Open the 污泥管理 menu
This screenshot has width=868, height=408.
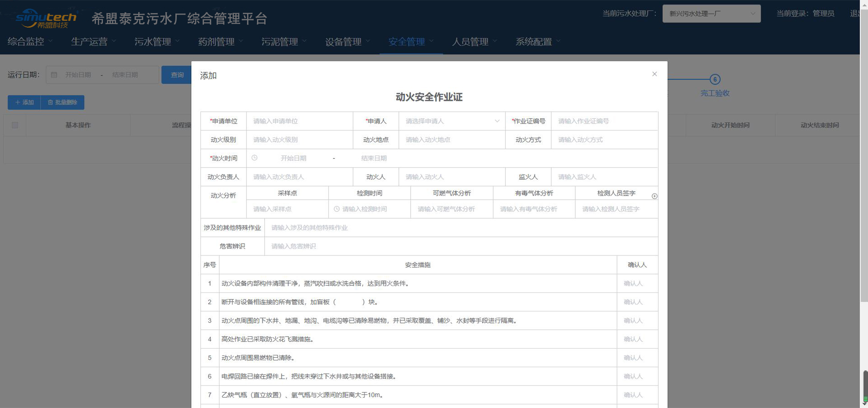(284, 42)
